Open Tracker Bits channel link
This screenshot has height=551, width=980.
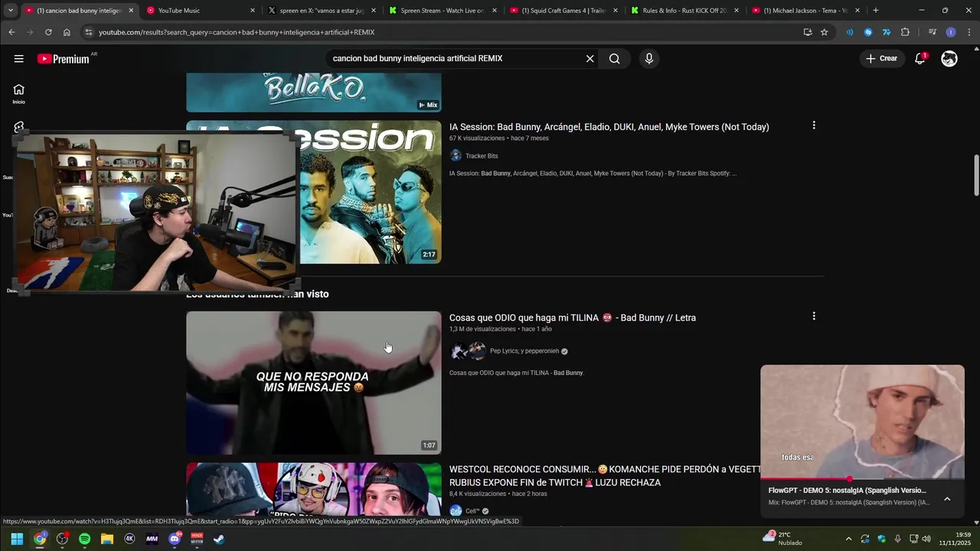click(482, 156)
